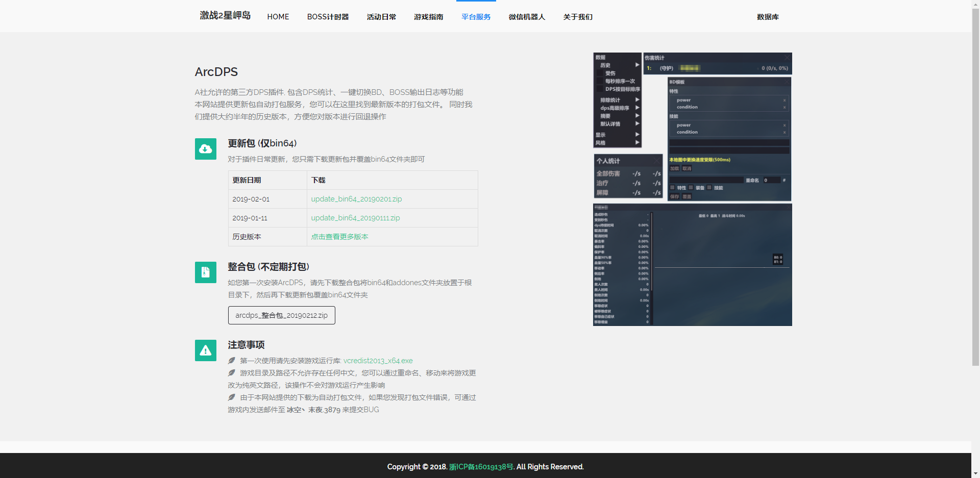Open the 点击查看更多版本 link
Viewport: 980px width, 478px height.
[x=339, y=237]
